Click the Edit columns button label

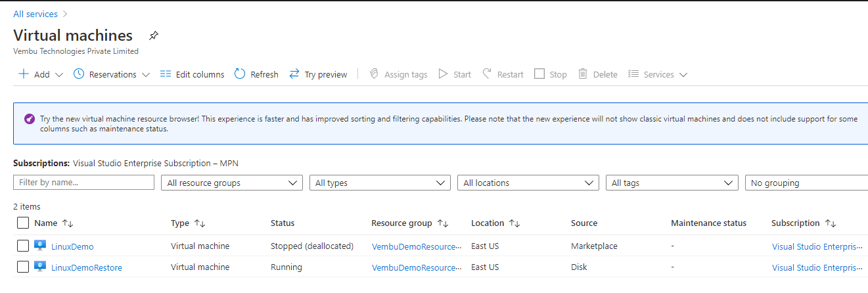click(x=200, y=74)
